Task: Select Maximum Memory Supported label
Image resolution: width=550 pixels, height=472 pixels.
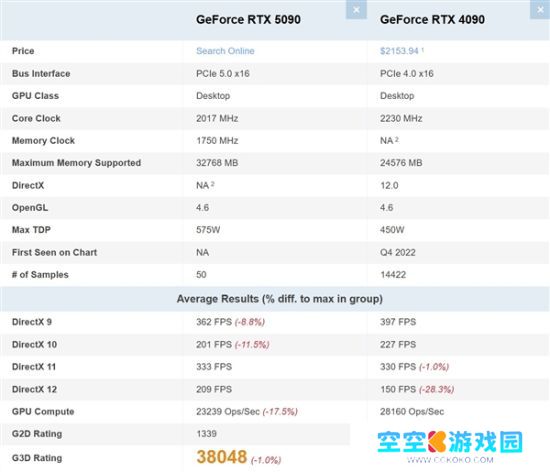Action: (76, 163)
